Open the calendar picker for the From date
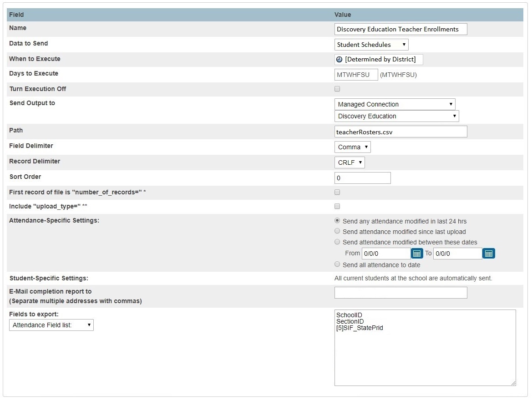This screenshot has height=401, width=532. coord(417,253)
